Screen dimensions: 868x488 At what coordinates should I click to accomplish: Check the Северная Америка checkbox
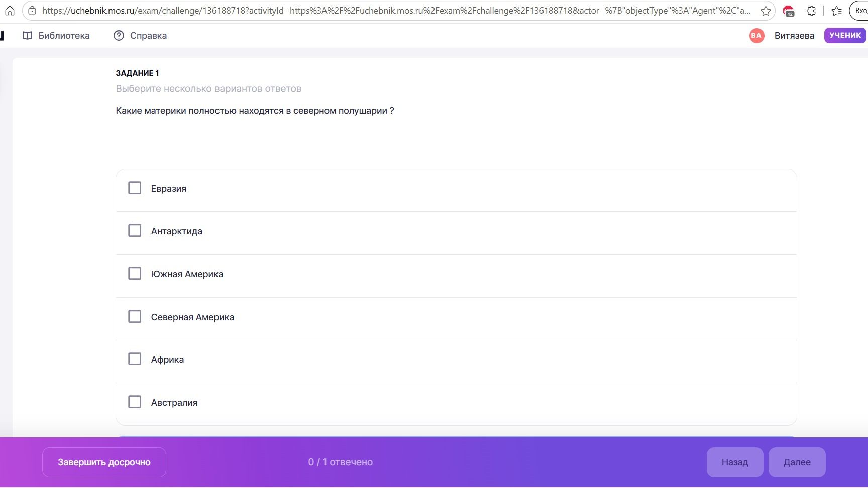point(135,316)
